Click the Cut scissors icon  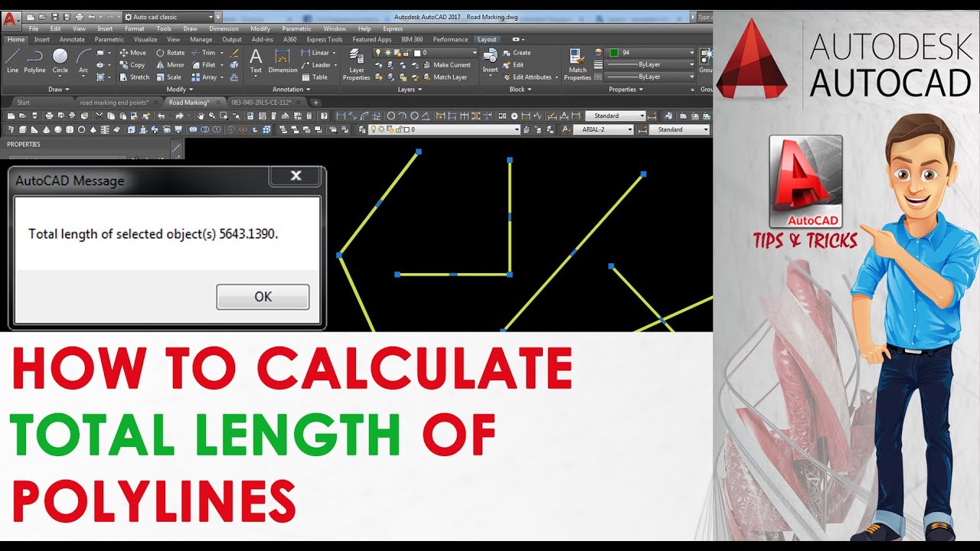click(99, 116)
